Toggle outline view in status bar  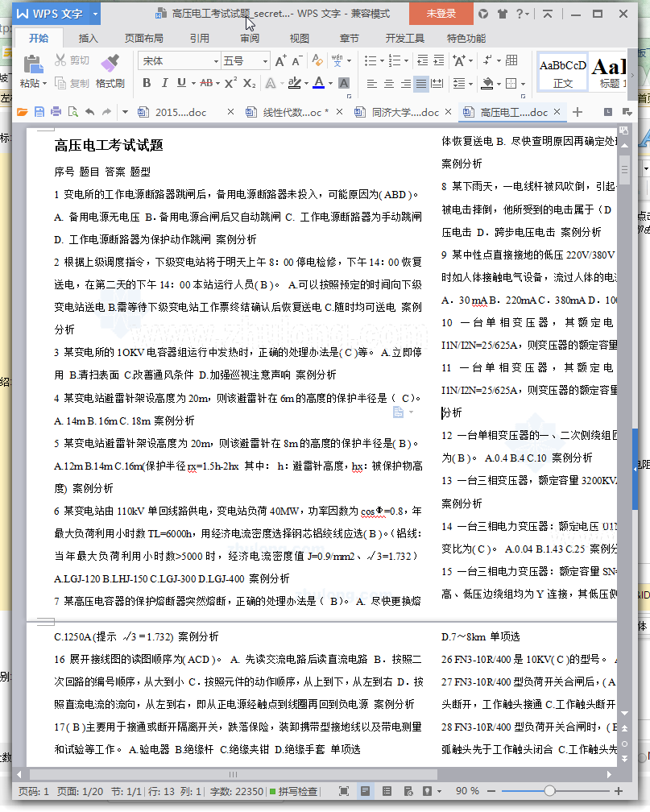tap(387, 791)
